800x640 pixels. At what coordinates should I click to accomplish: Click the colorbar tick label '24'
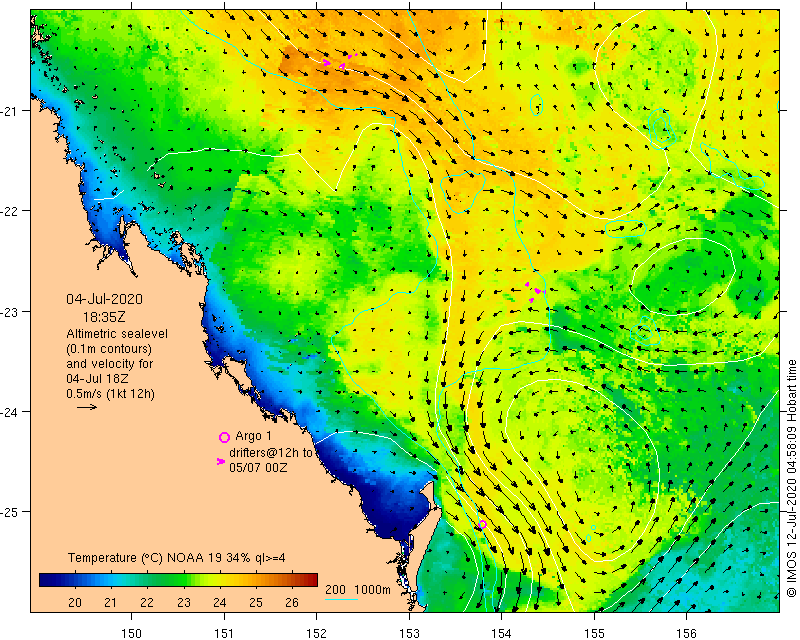click(219, 603)
